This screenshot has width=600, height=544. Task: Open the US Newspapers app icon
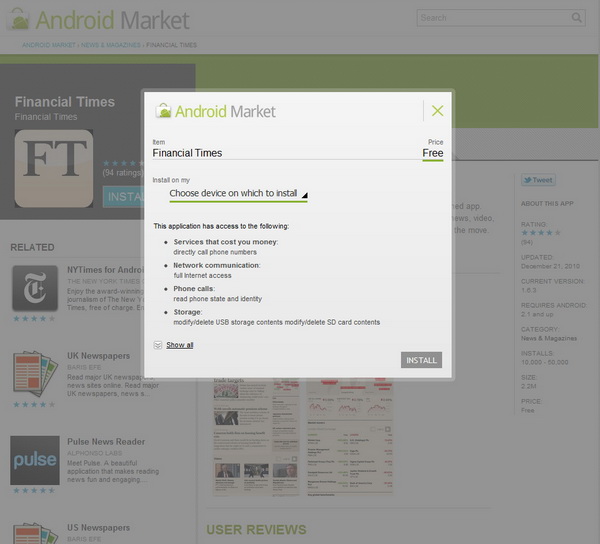coord(35,533)
